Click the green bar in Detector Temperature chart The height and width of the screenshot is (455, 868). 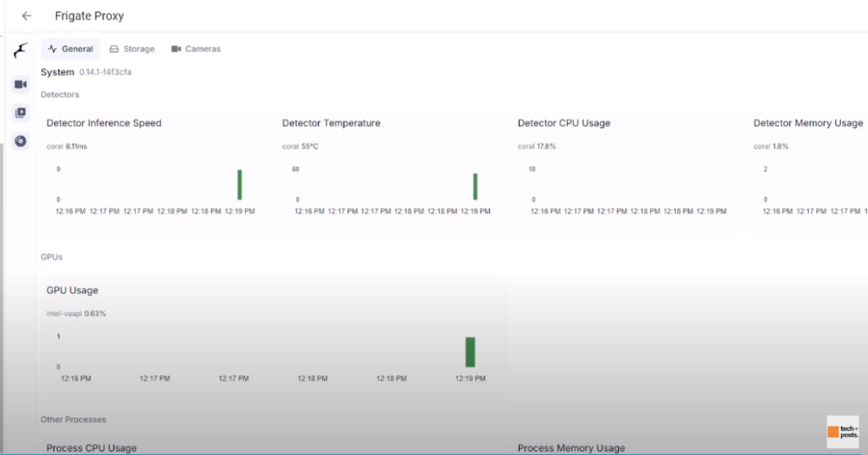[475, 186]
